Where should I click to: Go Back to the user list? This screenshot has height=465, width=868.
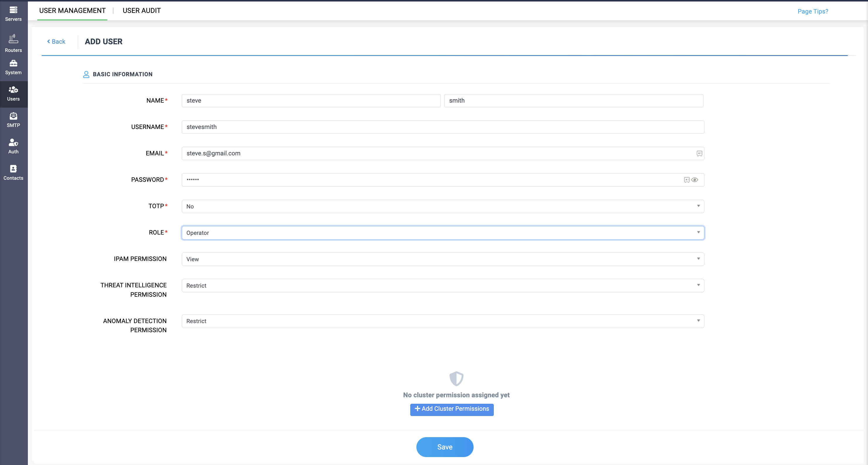pyautogui.click(x=56, y=41)
